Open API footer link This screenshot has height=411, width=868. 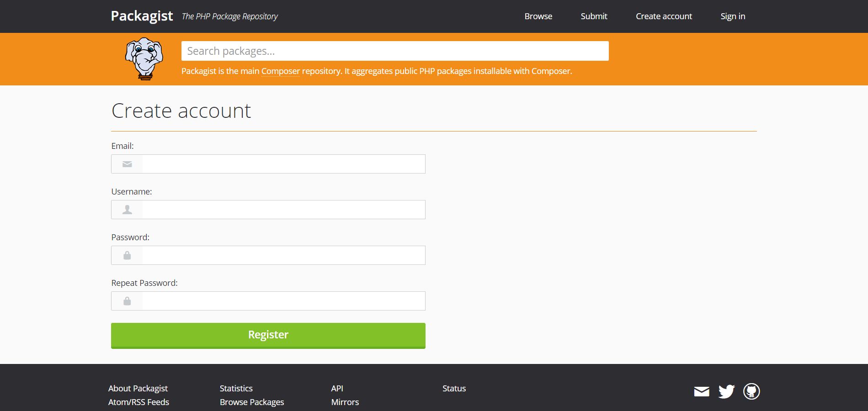click(337, 388)
